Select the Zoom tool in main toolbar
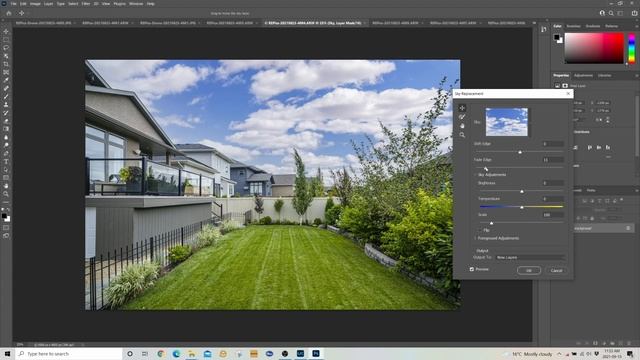 (x=6, y=194)
